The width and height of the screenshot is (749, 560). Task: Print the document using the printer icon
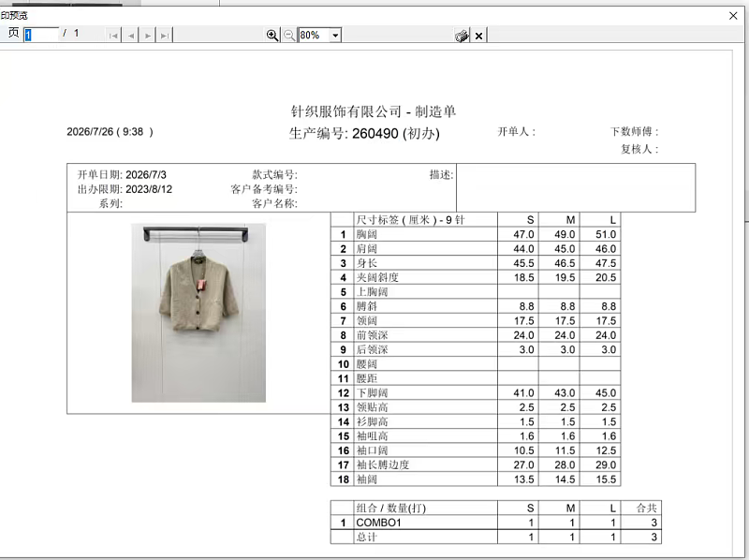[462, 36]
